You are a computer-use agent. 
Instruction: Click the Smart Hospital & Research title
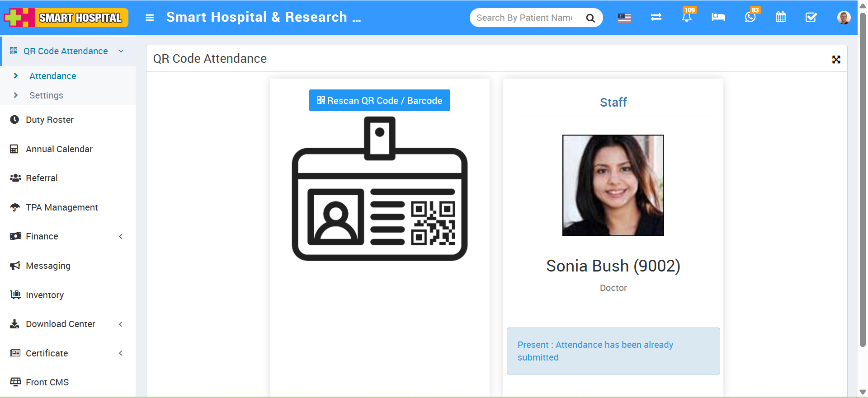264,17
